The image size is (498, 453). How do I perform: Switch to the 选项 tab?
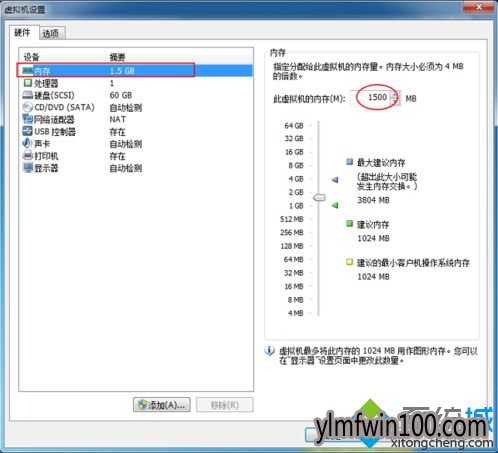click(51, 33)
